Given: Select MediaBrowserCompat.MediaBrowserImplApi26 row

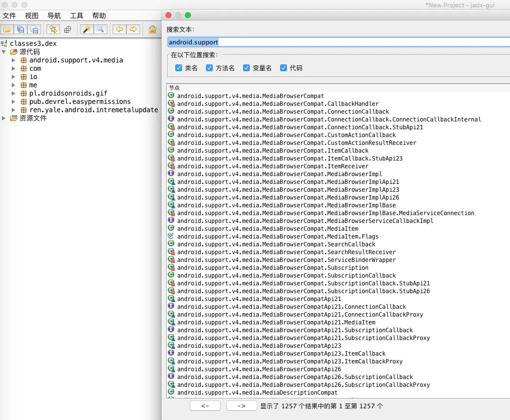Looking at the screenshot, I should (x=338, y=198).
